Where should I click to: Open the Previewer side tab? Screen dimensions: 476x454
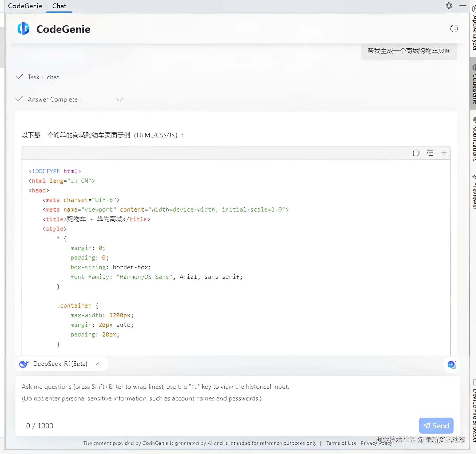(474, 192)
